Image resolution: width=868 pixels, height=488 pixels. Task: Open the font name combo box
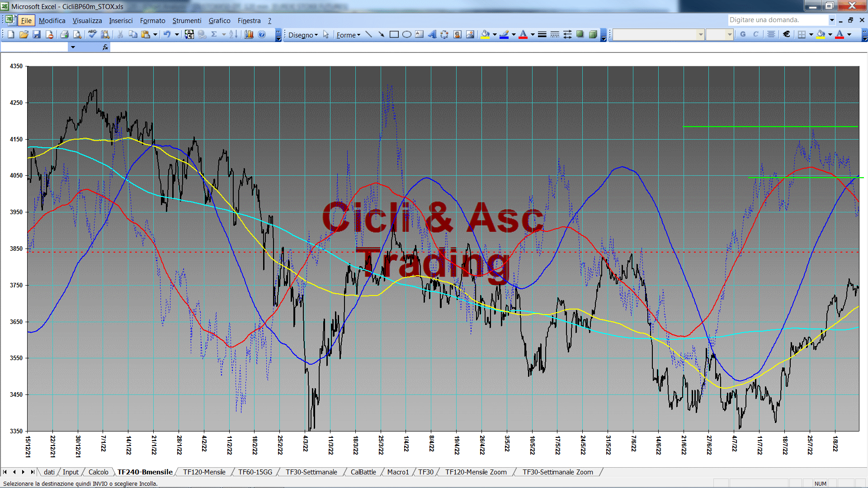pos(659,35)
